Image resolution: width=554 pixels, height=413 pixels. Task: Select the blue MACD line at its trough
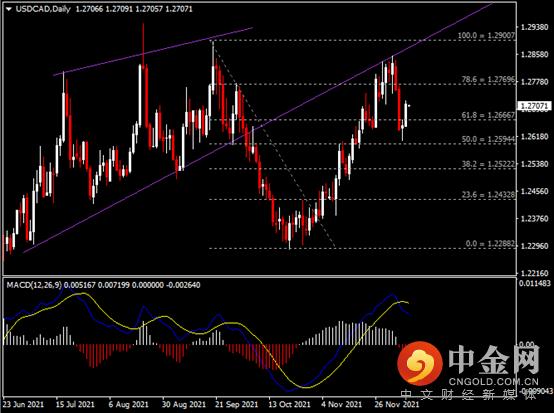[x=288, y=391]
